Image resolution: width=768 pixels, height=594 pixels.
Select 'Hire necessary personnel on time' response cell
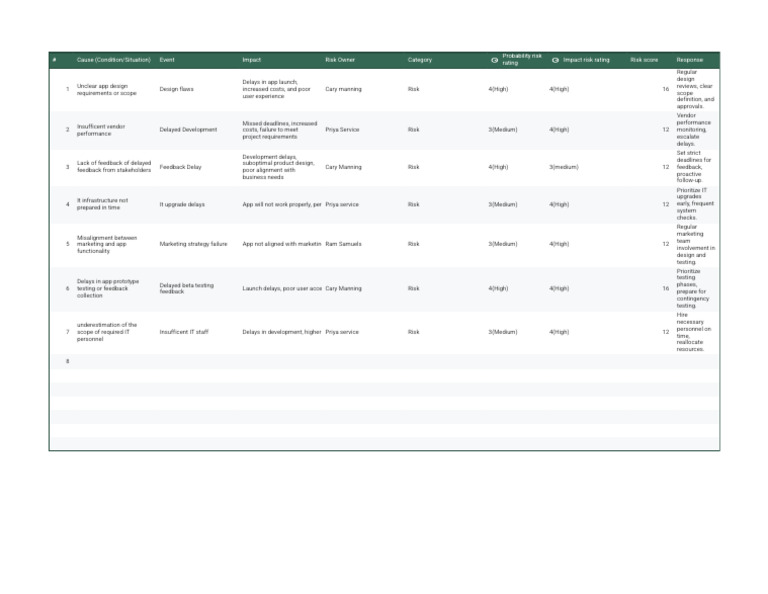pos(694,332)
